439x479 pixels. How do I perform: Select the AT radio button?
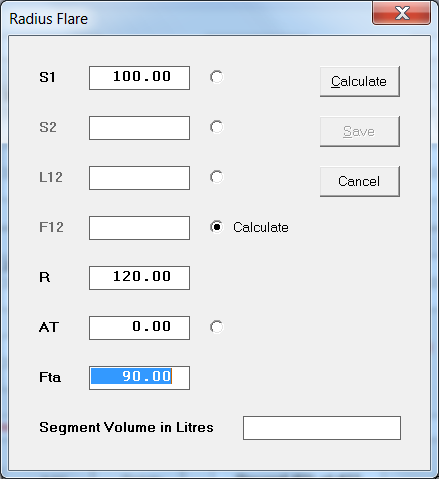click(217, 327)
